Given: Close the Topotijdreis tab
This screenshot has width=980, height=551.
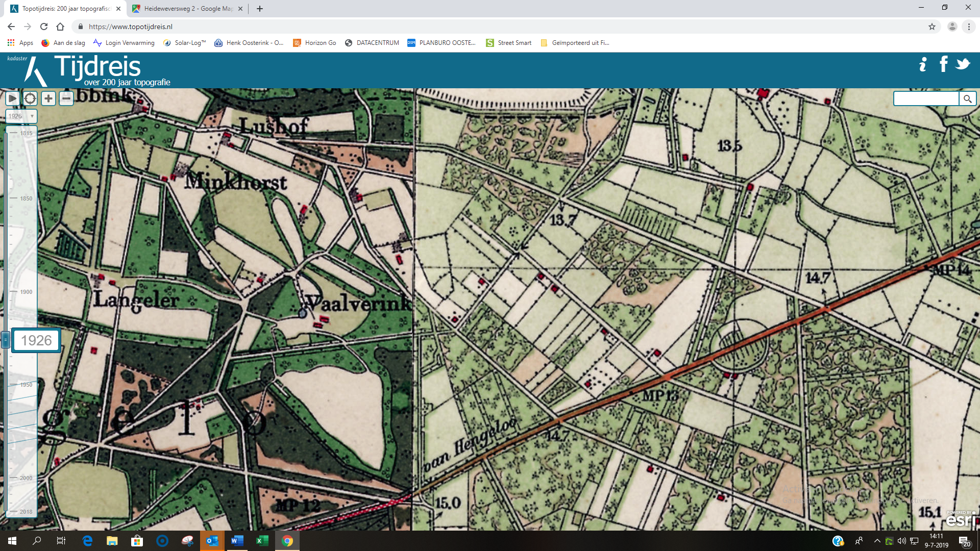Looking at the screenshot, I should click(118, 9).
